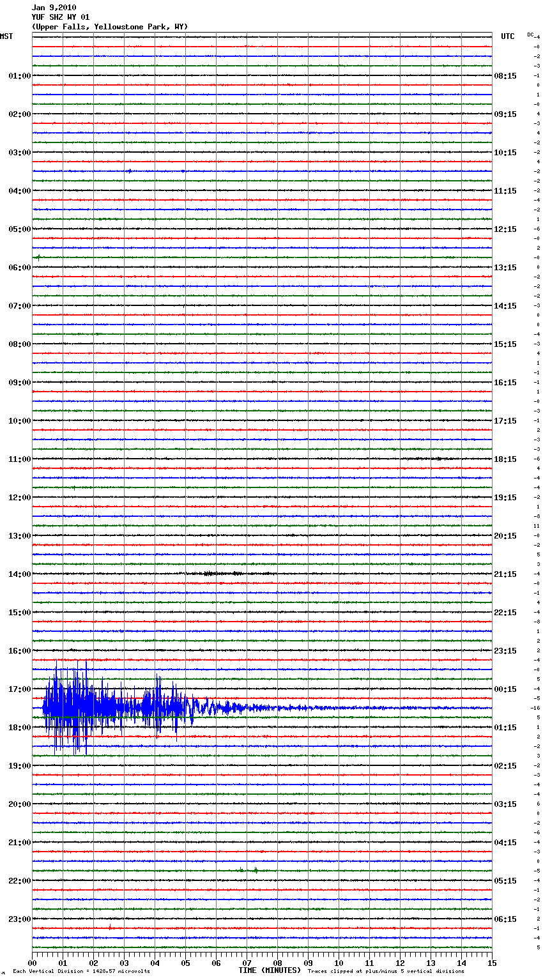Click minute tick label 03 on axis
Viewport: 543px width, 980px height.
coord(124,963)
